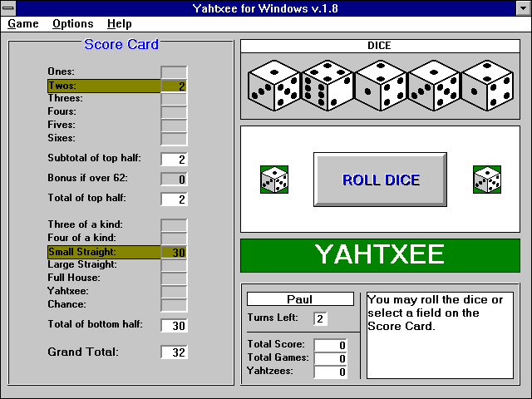This screenshot has height=399, width=532.
Task: Select the Three of a kind box
Action: click(174, 225)
